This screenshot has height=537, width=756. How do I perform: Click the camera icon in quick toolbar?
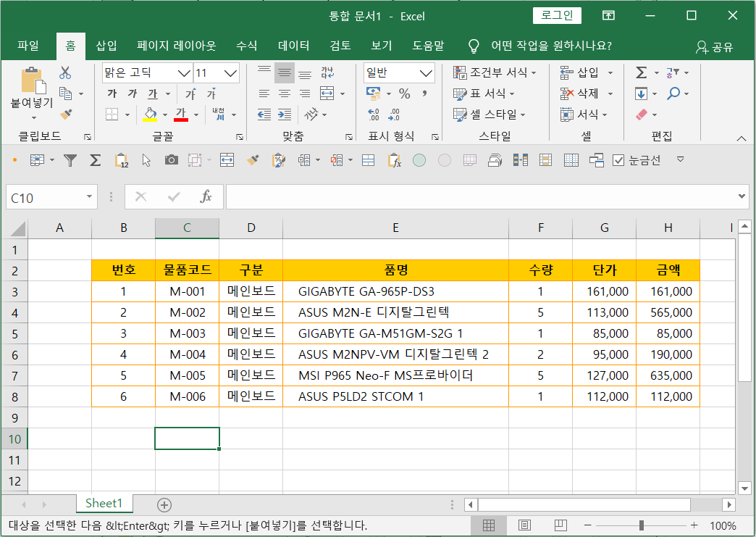(171, 160)
